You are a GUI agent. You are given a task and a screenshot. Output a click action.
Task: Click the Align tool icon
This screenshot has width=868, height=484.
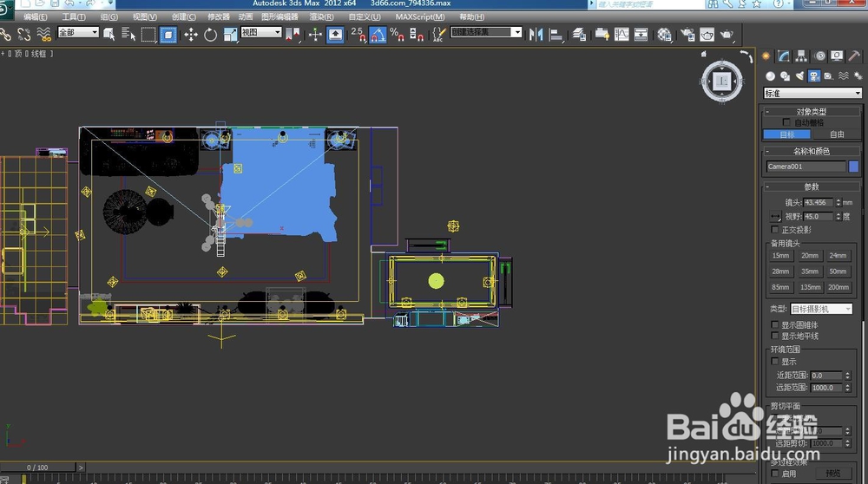556,35
